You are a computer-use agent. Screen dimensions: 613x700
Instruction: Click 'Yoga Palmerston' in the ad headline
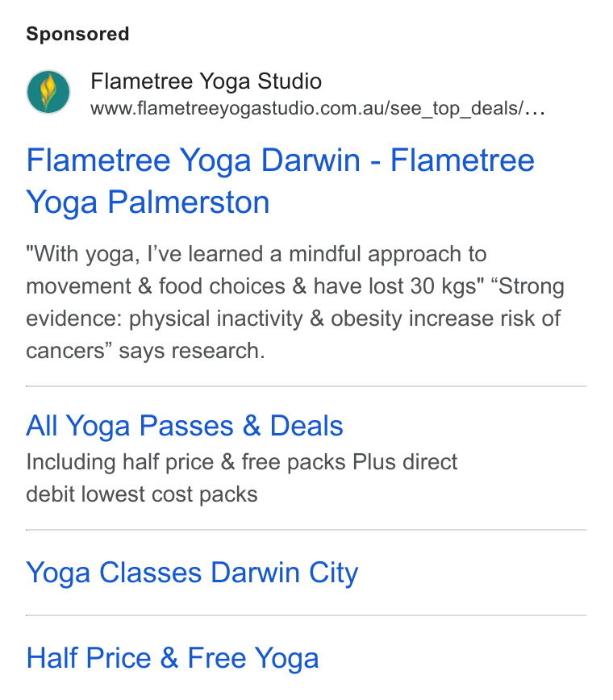point(148,202)
